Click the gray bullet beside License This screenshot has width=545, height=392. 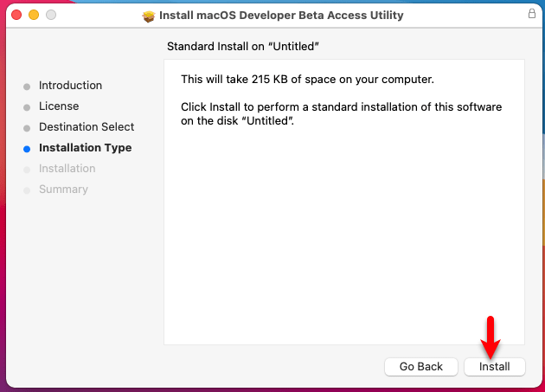27,107
